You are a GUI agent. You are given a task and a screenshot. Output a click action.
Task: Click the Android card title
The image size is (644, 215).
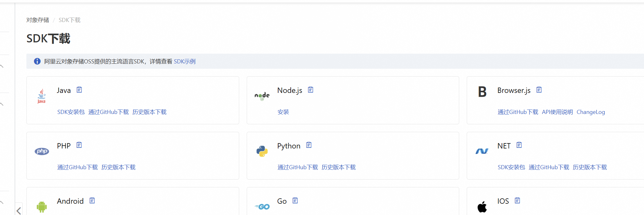click(70, 201)
